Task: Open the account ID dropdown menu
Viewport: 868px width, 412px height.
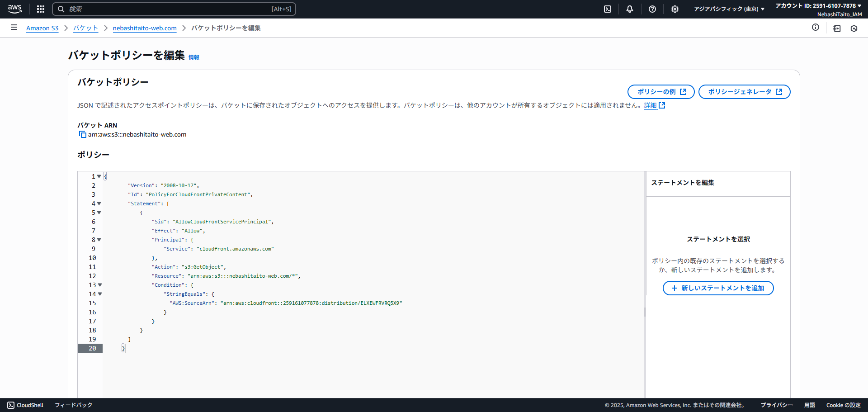Action: coord(818,6)
